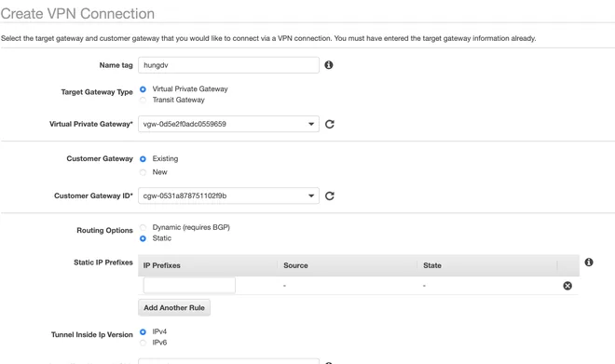This screenshot has height=364, width=615.
Task: Select Transit Gateway target type
Action: tap(143, 100)
